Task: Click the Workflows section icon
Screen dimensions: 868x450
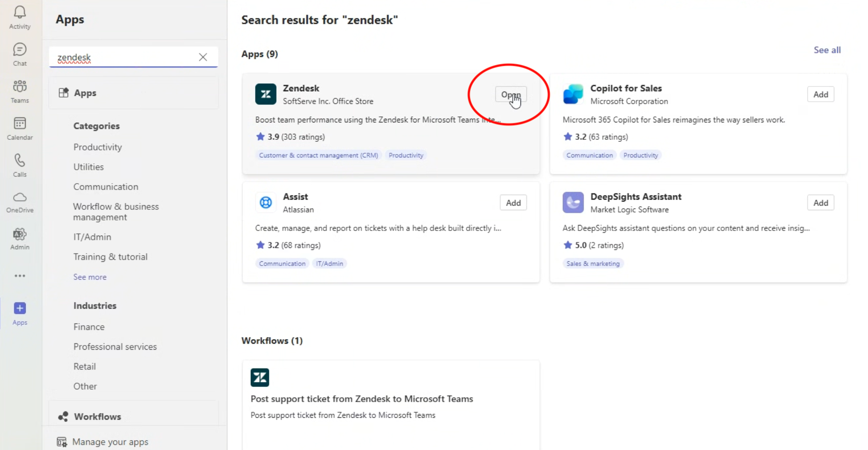Action: [x=63, y=416]
